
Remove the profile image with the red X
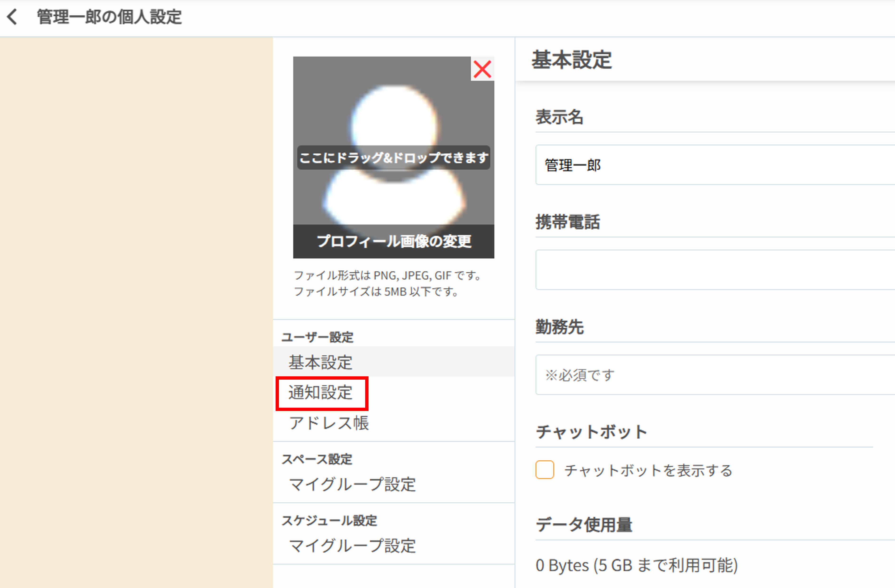tap(482, 69)
